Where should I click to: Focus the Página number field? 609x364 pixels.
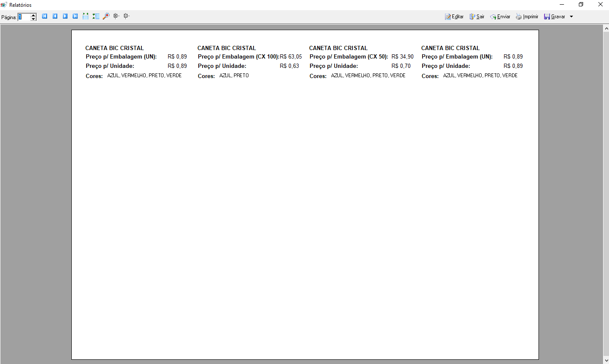pyautogui.click(x=24, y=17)
